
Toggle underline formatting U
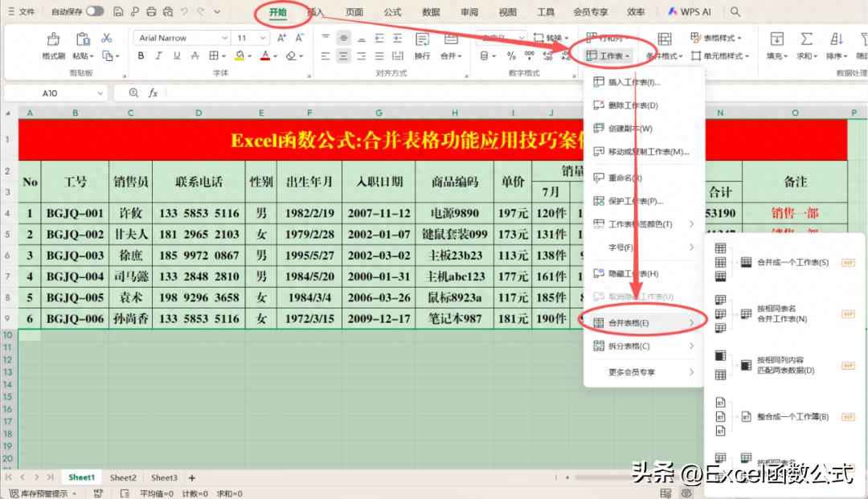point(177,56)
